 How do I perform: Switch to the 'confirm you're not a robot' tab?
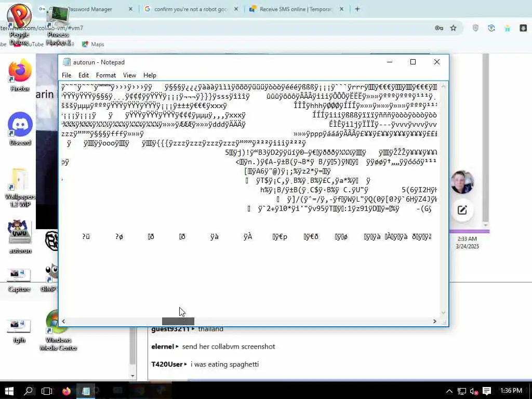tap(191, 9)
